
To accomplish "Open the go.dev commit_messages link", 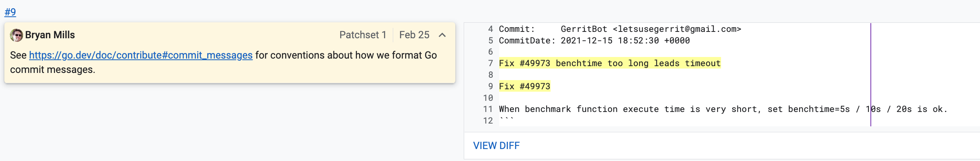I will click(x=141, y=55).
